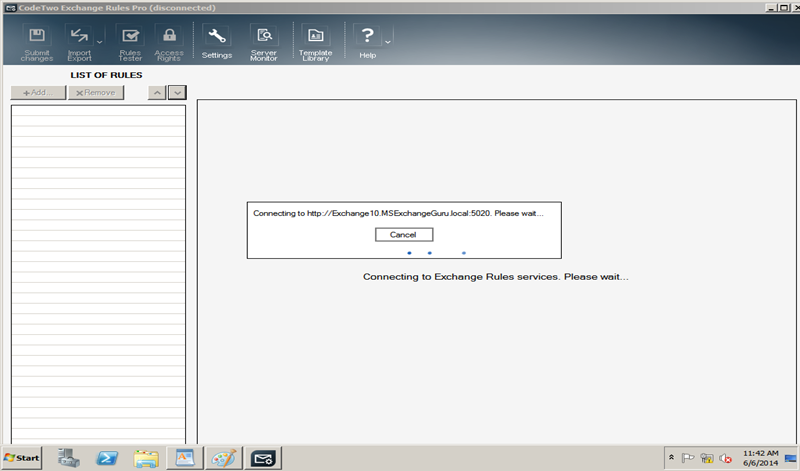The height and width of the screenshot is (471, 800).
Task: Expand the Help dropdown arrow
Action: 388,42
